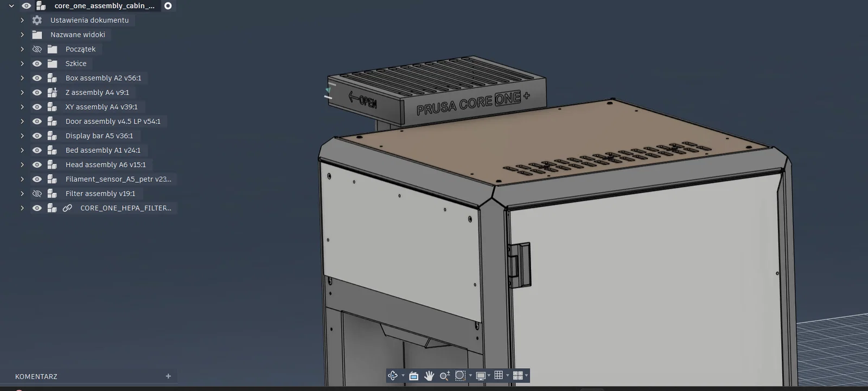Open the Viewports dropdown arrow
This screenshot has height=391, width=868.
526,376
